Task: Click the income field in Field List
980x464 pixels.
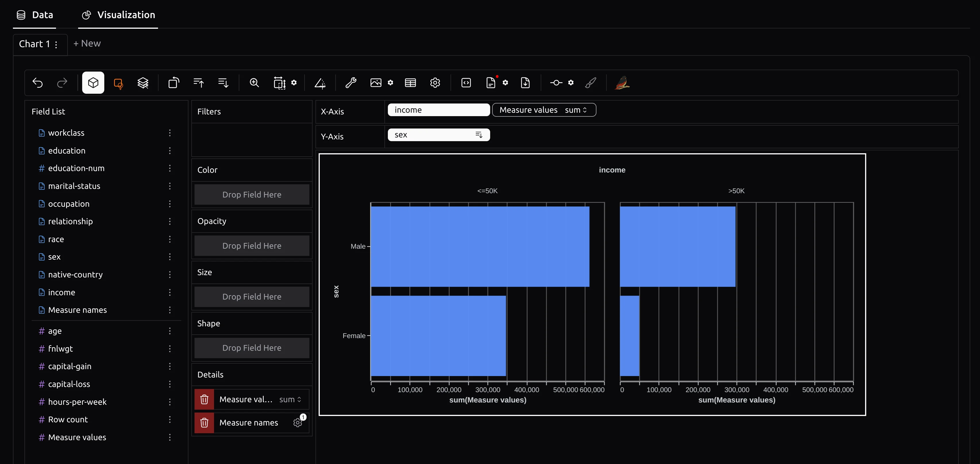Action: 62,292
